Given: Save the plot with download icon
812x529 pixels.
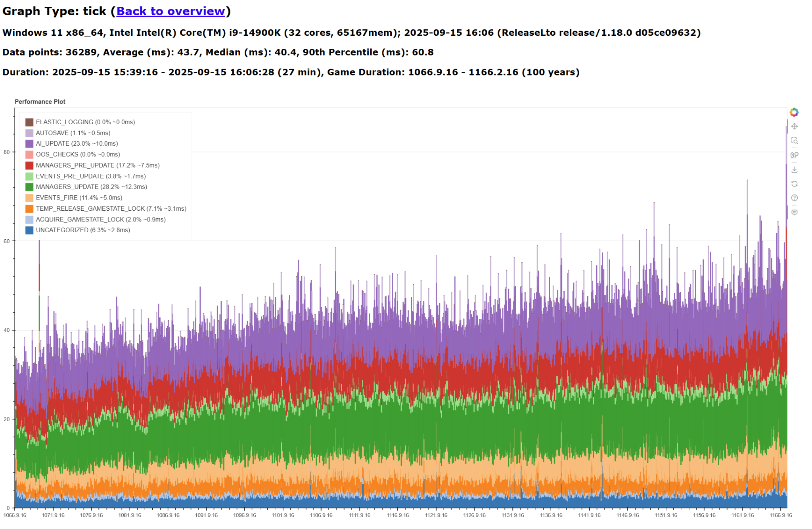Looking at the screenshot, I should tap(794, 169).
